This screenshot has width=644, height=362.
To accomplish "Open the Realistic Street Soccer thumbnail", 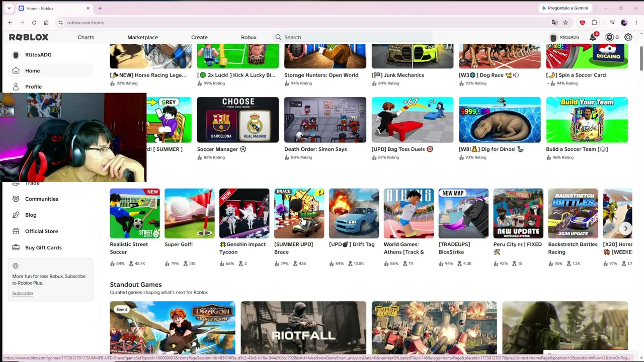I will coord(135,213).
